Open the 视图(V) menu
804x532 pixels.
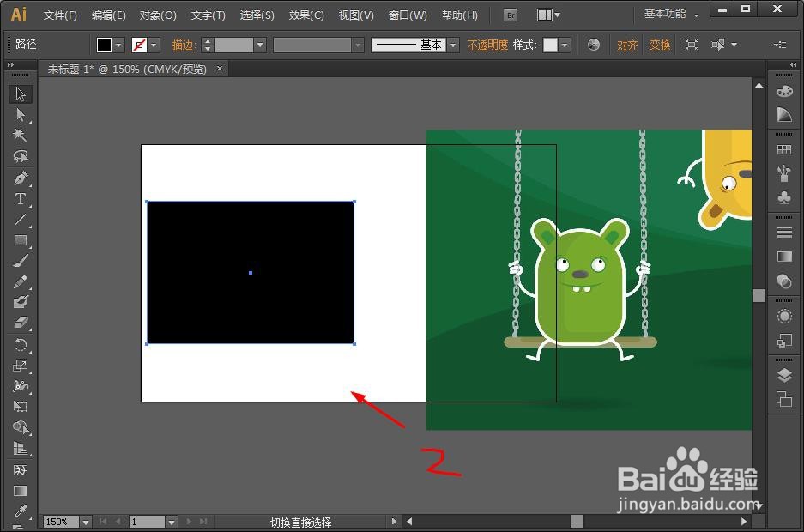pyautogui.click(x=356, y=15)
